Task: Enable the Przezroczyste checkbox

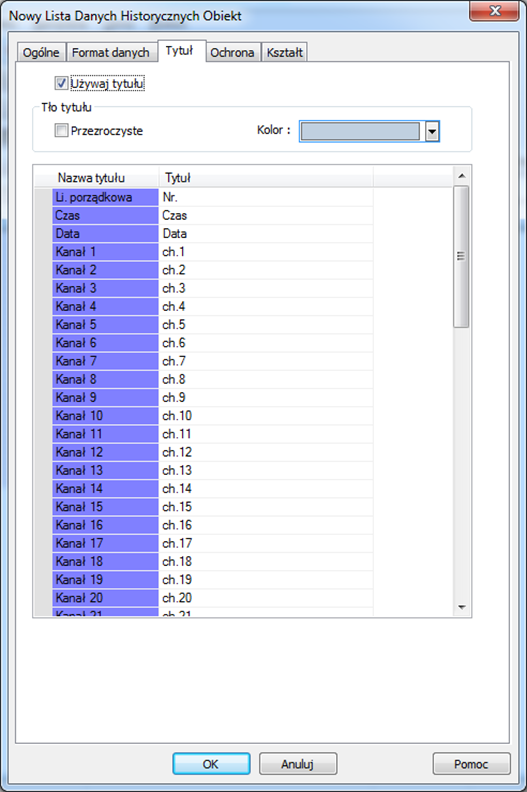Action: tap(61, 130)
